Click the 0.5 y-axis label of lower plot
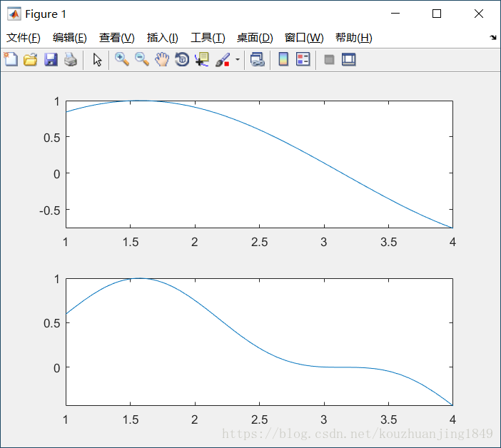 point(52,323)
